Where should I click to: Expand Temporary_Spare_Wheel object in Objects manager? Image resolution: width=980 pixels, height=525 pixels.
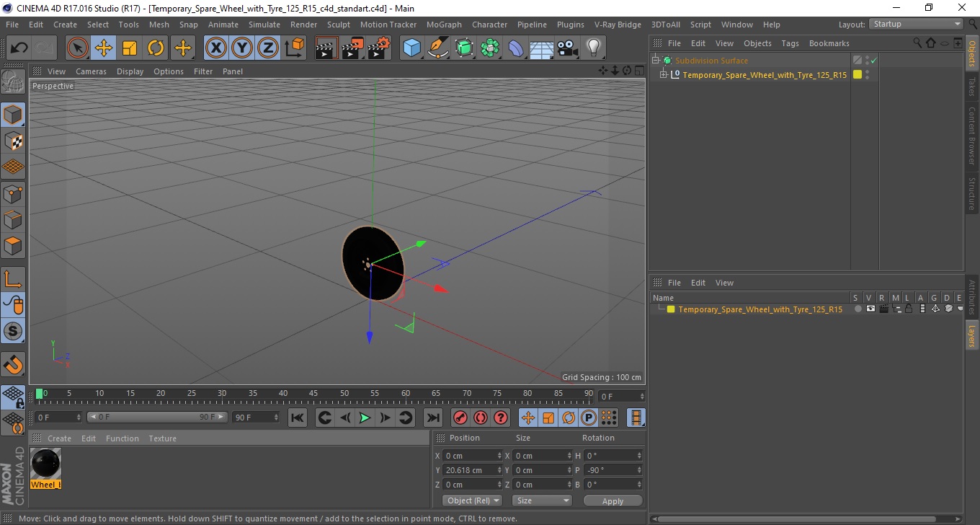coord(664,75)
